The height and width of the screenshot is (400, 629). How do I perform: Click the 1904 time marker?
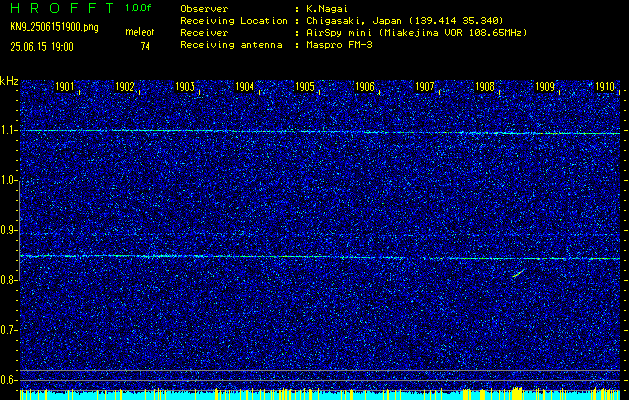click(244, 87)
